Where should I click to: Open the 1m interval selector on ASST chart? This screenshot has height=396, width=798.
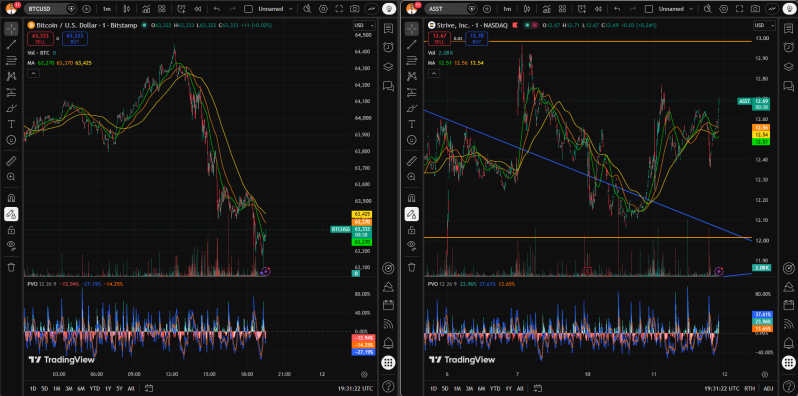tap(507, 9)
